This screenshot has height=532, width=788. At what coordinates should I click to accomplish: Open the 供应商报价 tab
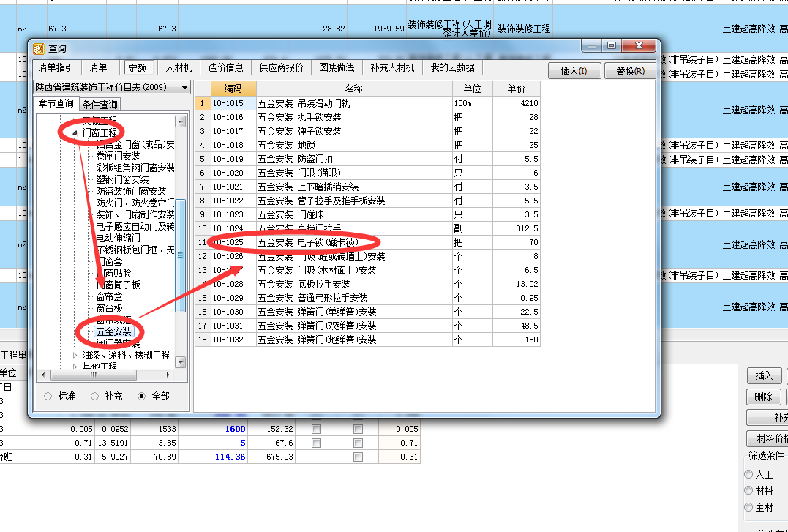pyautogui.click(x=282, y=67)
